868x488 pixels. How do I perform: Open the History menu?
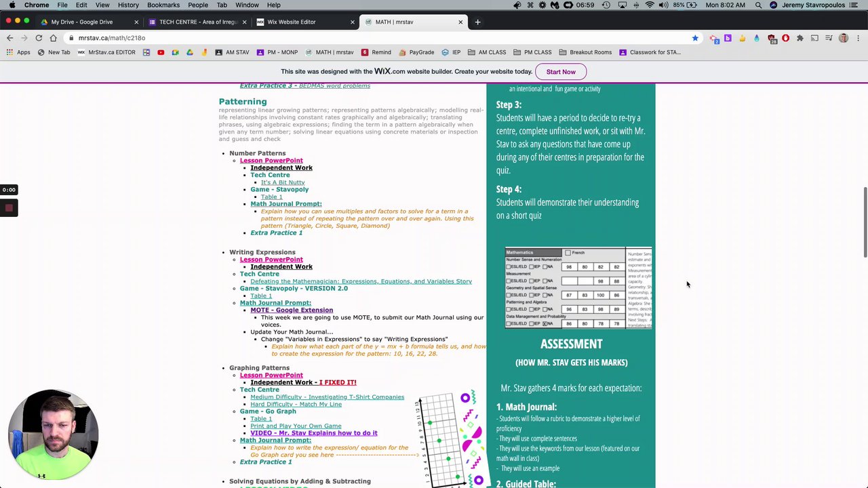click(128, 5)
